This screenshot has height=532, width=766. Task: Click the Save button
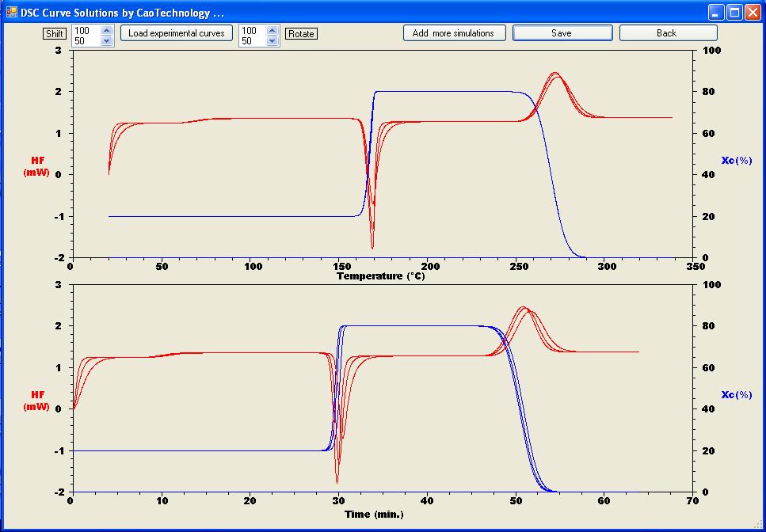pyautogui.click(x=562, y=33)
